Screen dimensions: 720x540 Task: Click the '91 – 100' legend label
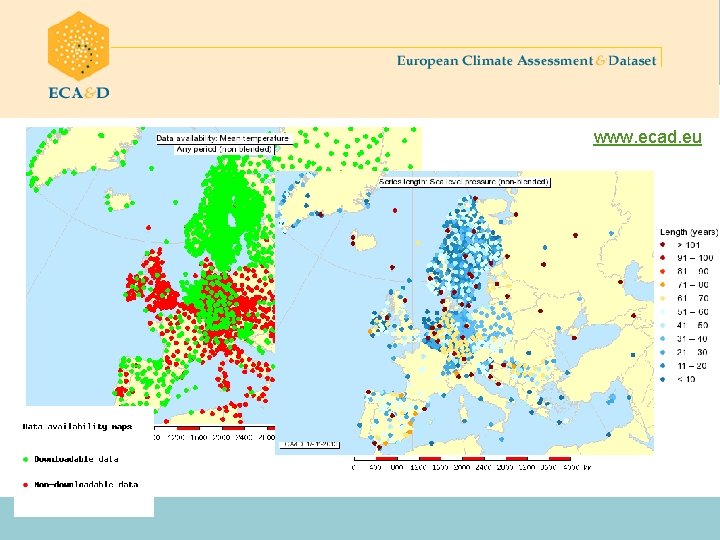(x=695, y=258)
